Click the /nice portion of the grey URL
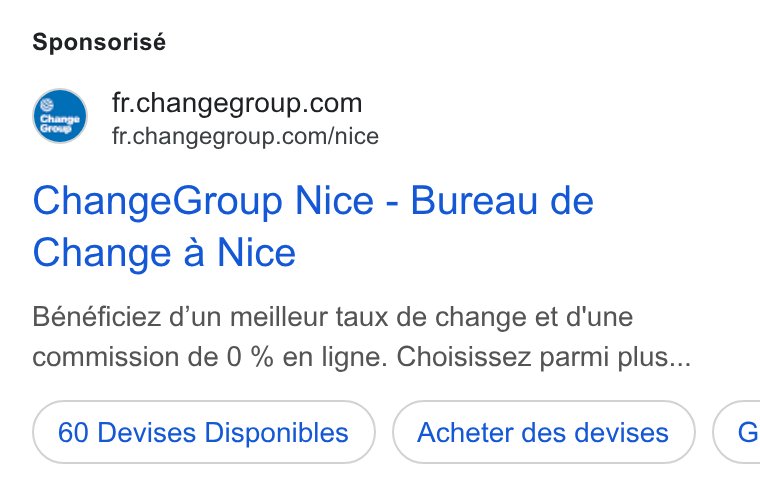760x496 pixels. [x=353, y=136]
